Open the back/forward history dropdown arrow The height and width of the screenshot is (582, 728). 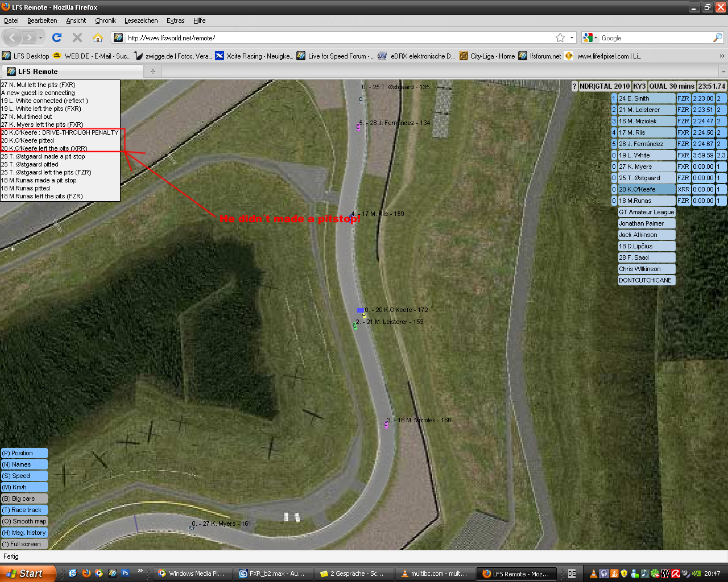tap(41, 38)
